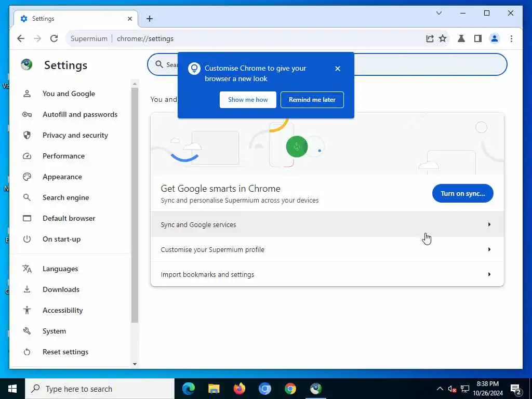Viewport: 532px width, 399px height.
Task: Click the Supermium taskbar icon
Action: pyautogui.click(x=315, y=389)
